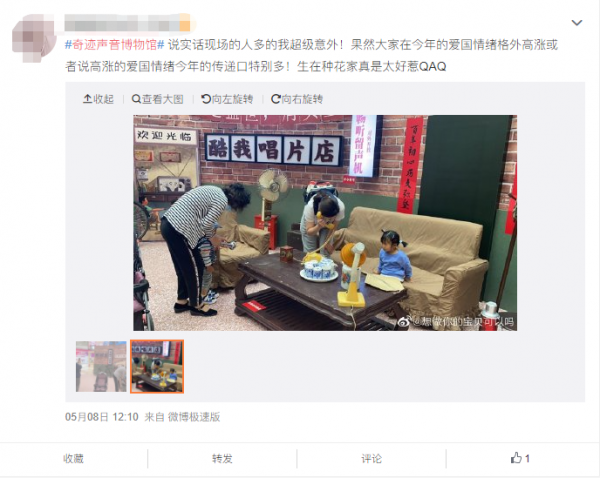Rotate image right with 向右旋转 icon
This screenshot has width=600, height=478.
point(276,99)
